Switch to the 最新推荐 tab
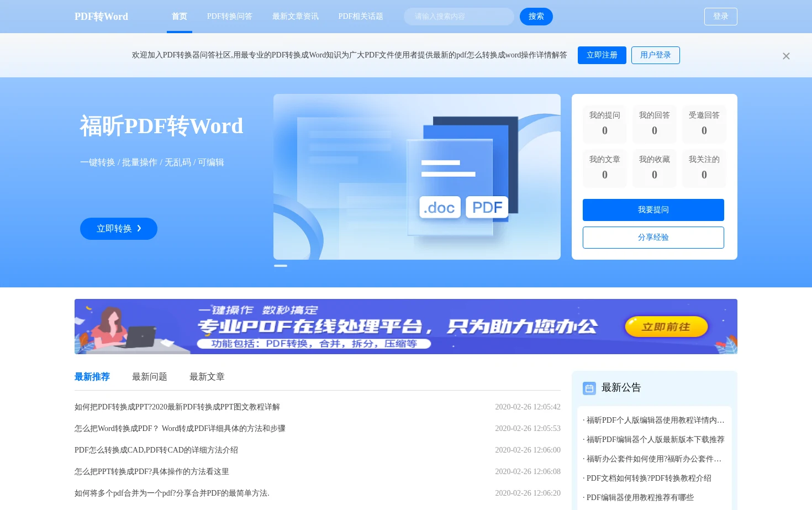 (92, 377)
